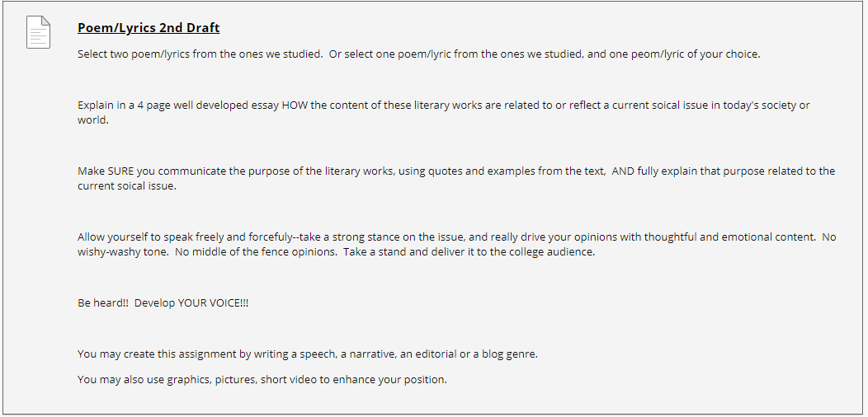868x417 pixels.
Task: Click the text "Develop YOUR VOICE!!!"
Action: pyautogui.click(x=191, y=303)
